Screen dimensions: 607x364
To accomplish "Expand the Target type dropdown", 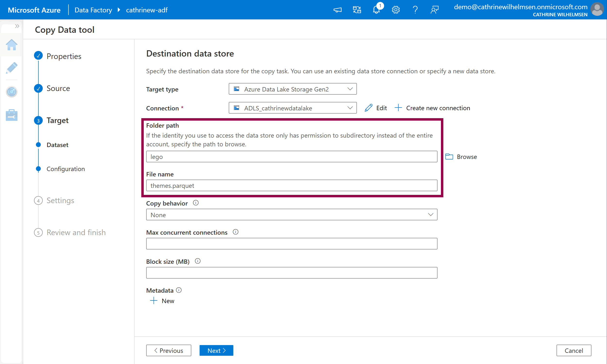I will pos(293,89).
